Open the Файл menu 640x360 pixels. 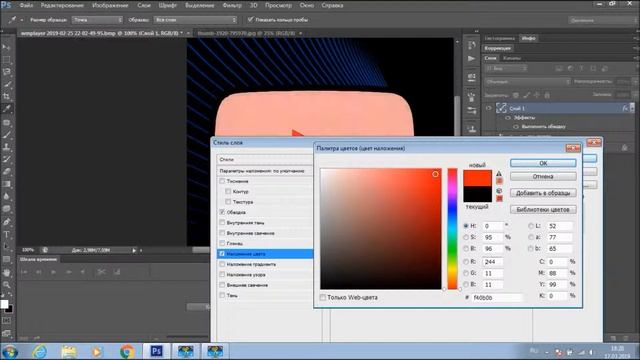[x=26, y=5]
